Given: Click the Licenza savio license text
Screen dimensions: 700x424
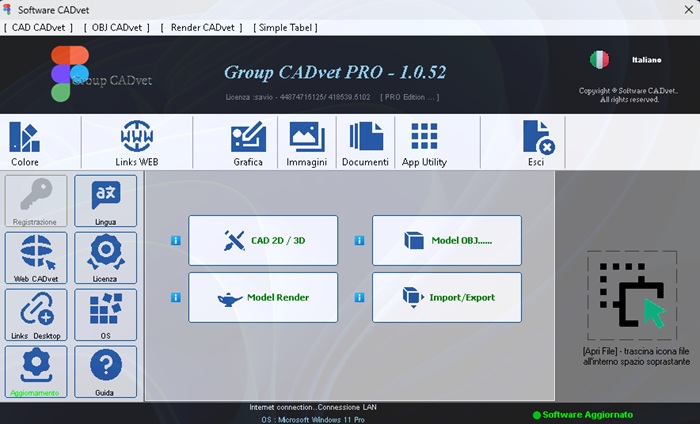Looking at the screenshot, I should (x=298, y=97).
